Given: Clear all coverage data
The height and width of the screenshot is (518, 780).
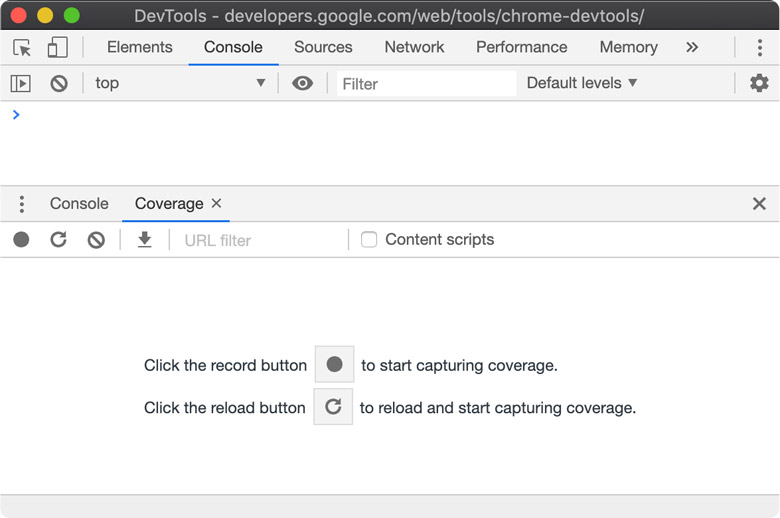Looking at the screenshot, I should pos(96,240).
